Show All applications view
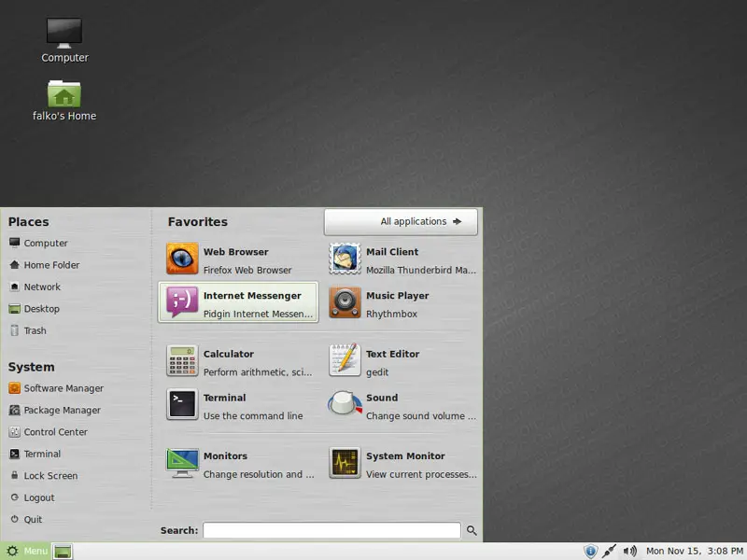 [401, 221]
